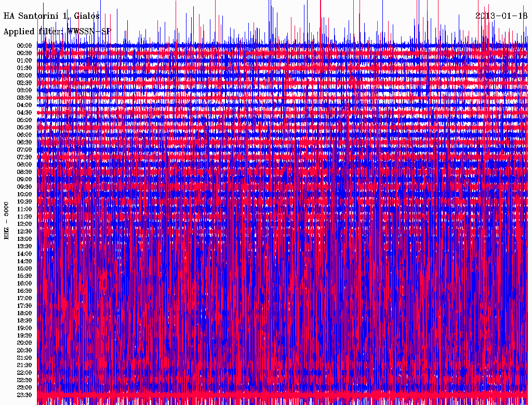Select the 21:00 time row label
The width and height of the screenshot is (532, 405).
pos(24,358)
